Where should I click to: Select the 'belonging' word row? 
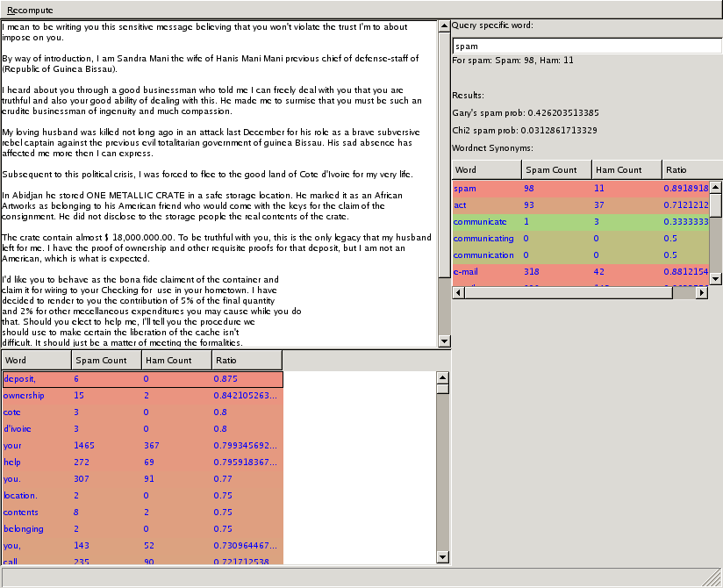point(142,529)
